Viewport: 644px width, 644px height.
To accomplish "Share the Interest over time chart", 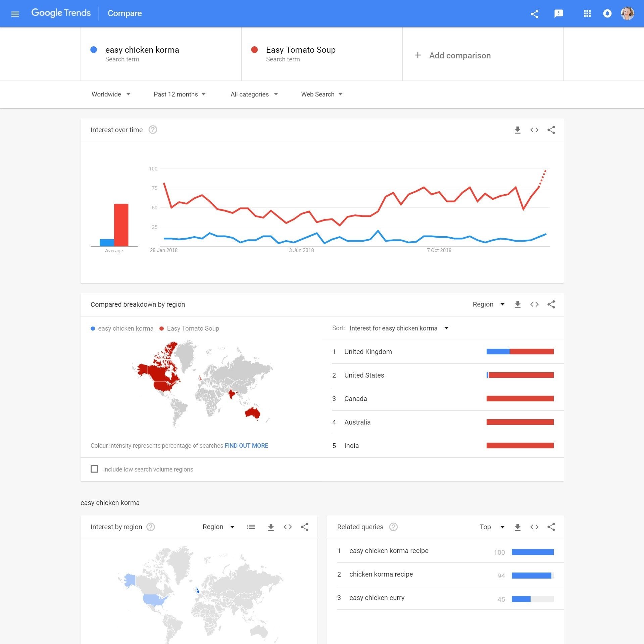I will pos(551,130).
